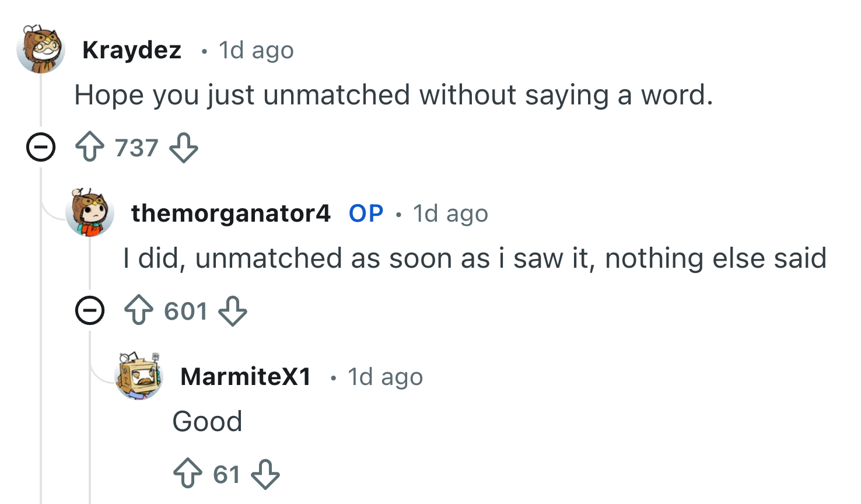Downvote themorganator4's reply
861x504 pixels.
click(232, 311)
